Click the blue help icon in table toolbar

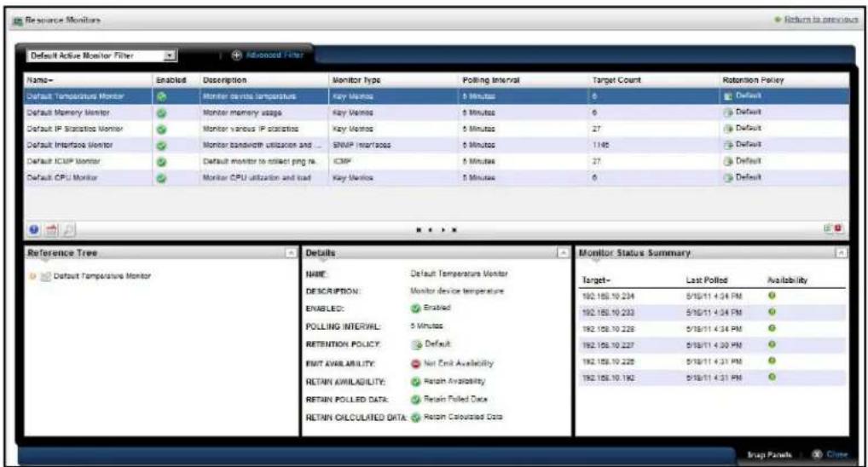tap(34, 229)
